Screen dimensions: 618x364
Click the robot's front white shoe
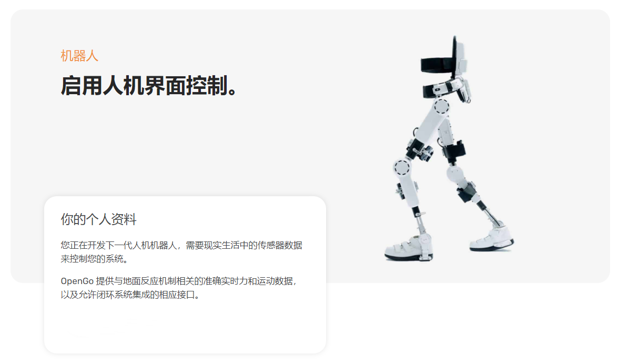pyautogui.click(x=408, y=248)
